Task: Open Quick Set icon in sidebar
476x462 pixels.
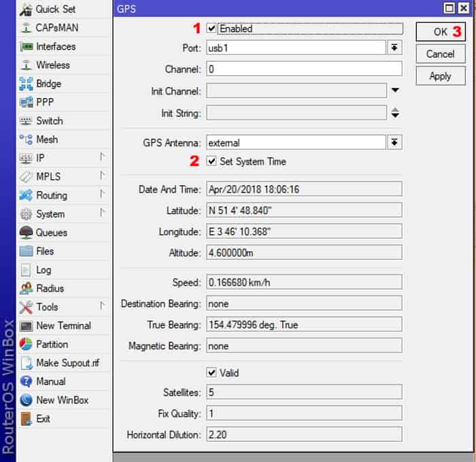Action: pyautogui.click(x=26, y=10)
